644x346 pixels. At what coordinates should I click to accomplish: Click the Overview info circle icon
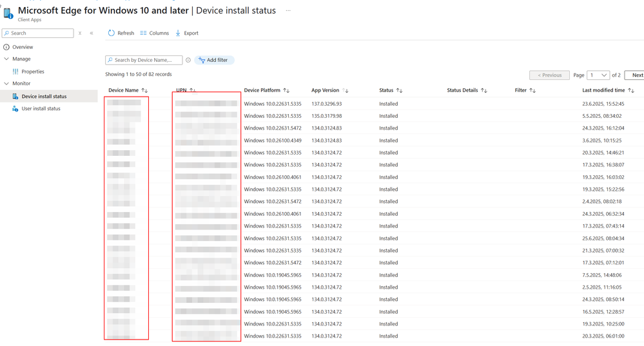(x=6, y=47)
